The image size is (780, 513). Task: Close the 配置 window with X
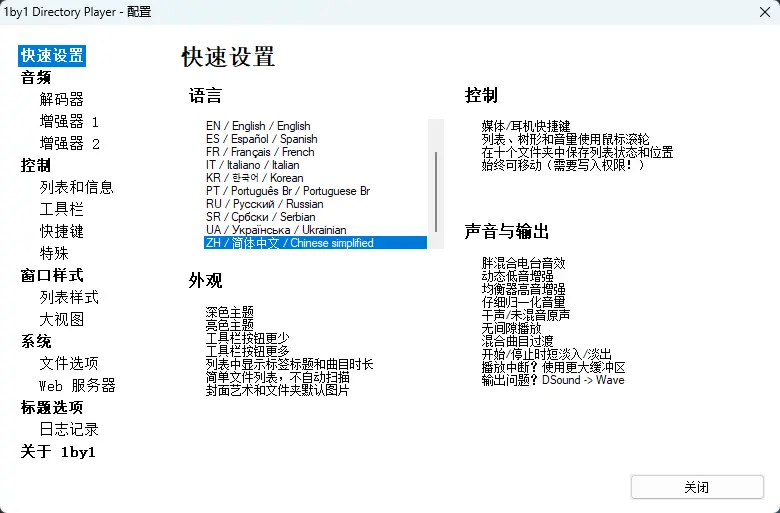pos(765,12)
